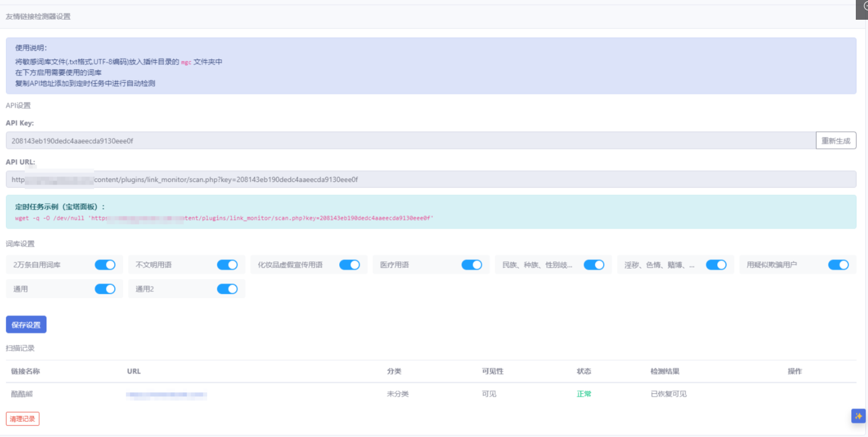The width and height of the screenshot is (868, 437).
Task: Turn off 化妆品虚假宣传用语 switch
Action: pyautogui.click(x=350, y=265)
